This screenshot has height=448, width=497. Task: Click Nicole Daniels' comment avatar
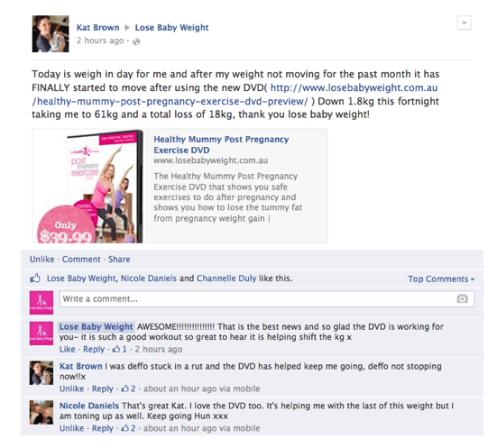point(41,412)
